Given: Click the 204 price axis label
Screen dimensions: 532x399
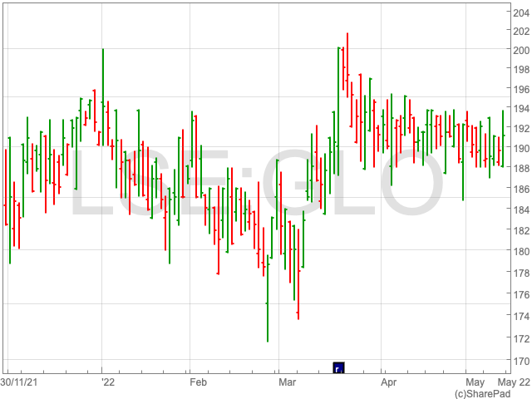Looking at the screenshot, I should [520, 10].
